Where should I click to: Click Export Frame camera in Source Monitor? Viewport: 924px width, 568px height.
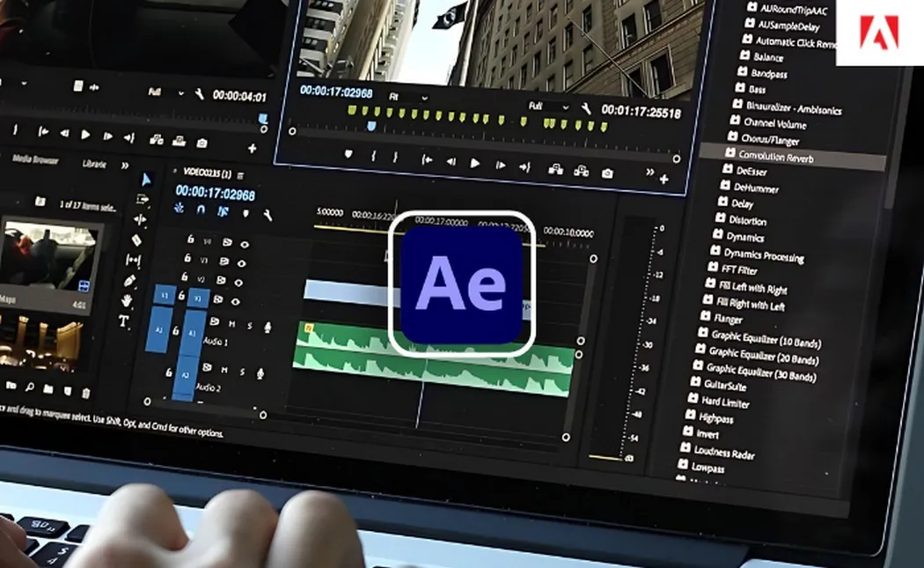click(202, 143)
